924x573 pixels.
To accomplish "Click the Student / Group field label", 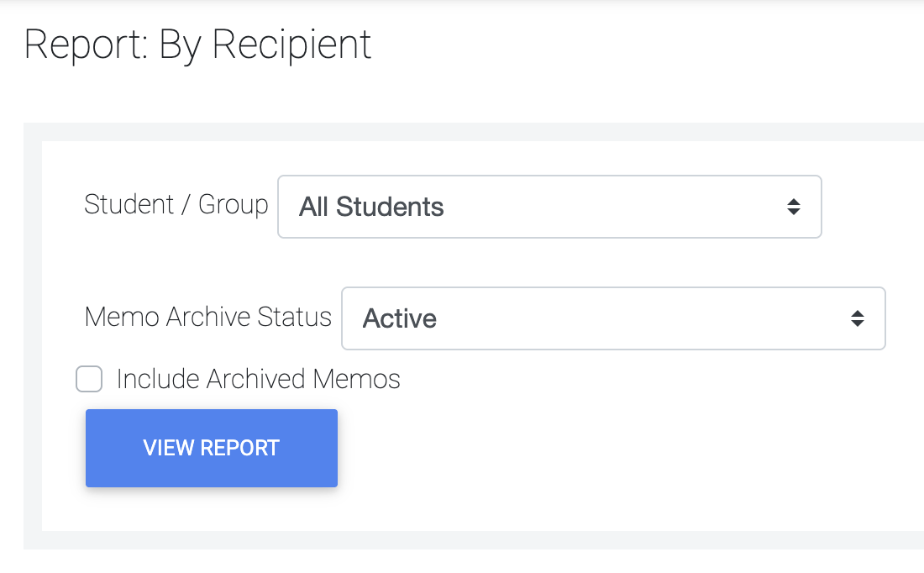I will [176, 204].
